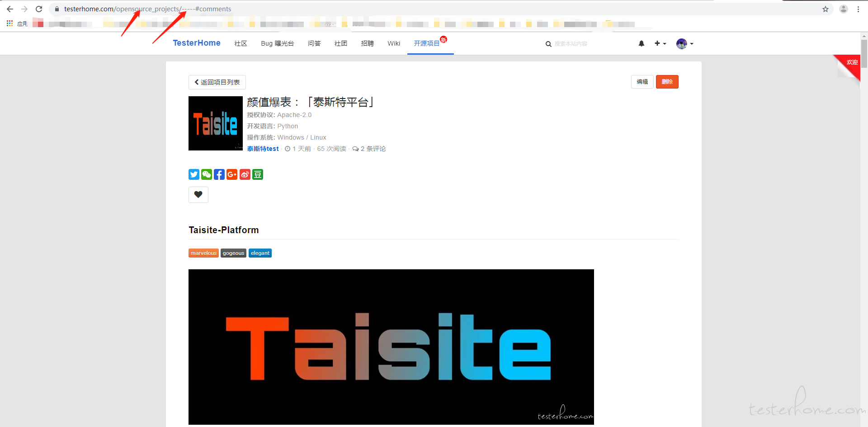
Task: Select the 开源项目 nav tab
Action: [430, 43]
